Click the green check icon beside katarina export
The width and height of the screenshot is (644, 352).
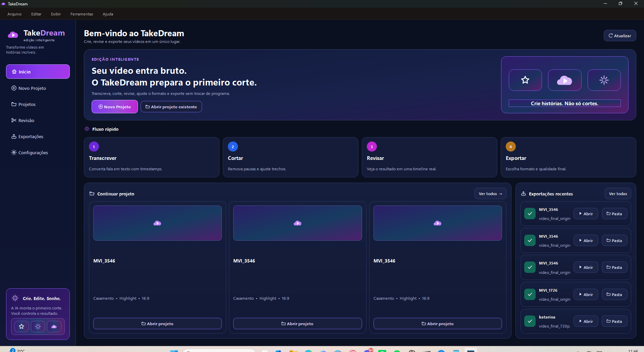tap(530, 321)
